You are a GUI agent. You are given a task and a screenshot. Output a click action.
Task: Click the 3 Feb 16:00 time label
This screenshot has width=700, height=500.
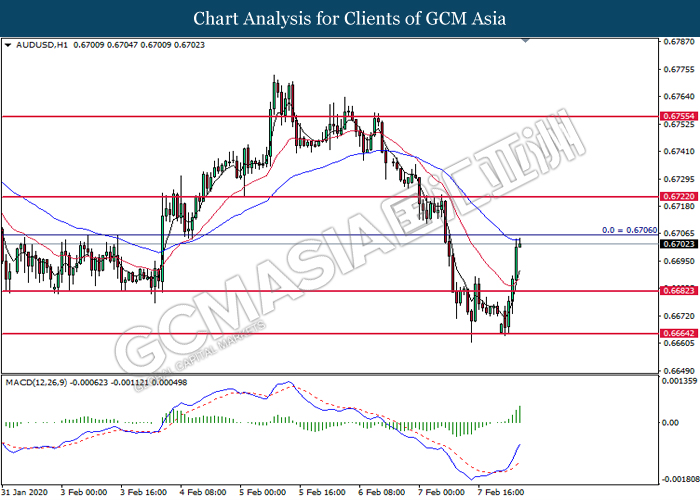click(x=143, y=492)
